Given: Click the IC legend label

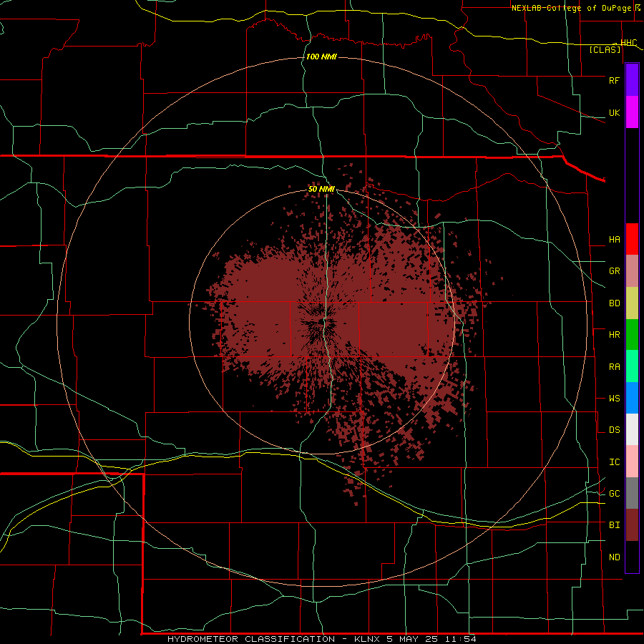Looking at the screenshot, I should point(614,462).
